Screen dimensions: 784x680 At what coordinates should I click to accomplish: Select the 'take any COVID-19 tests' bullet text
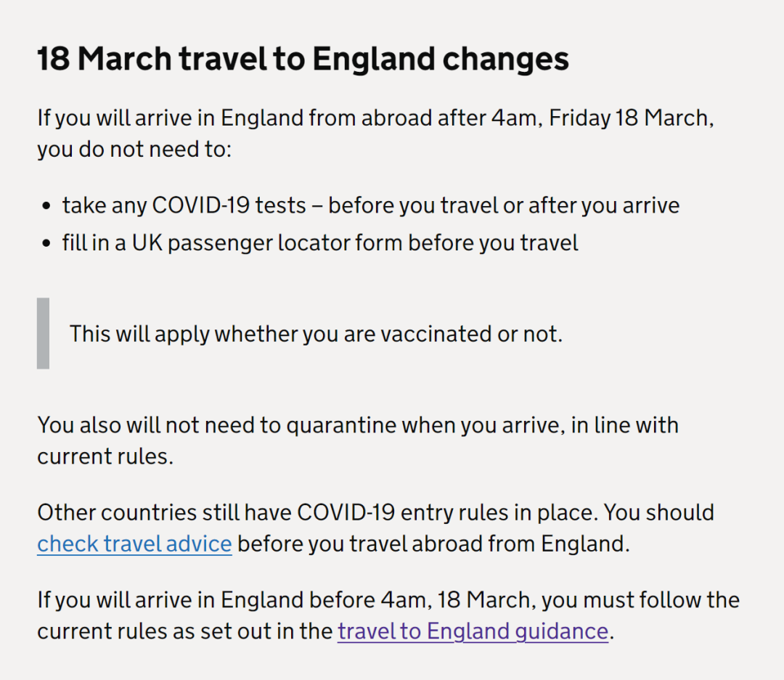184,205
